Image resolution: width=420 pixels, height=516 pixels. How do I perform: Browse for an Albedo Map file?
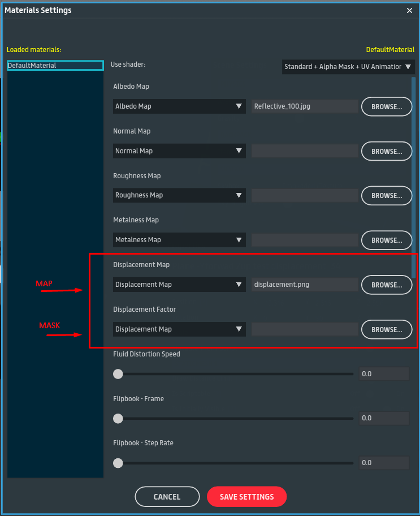[387, 106]
